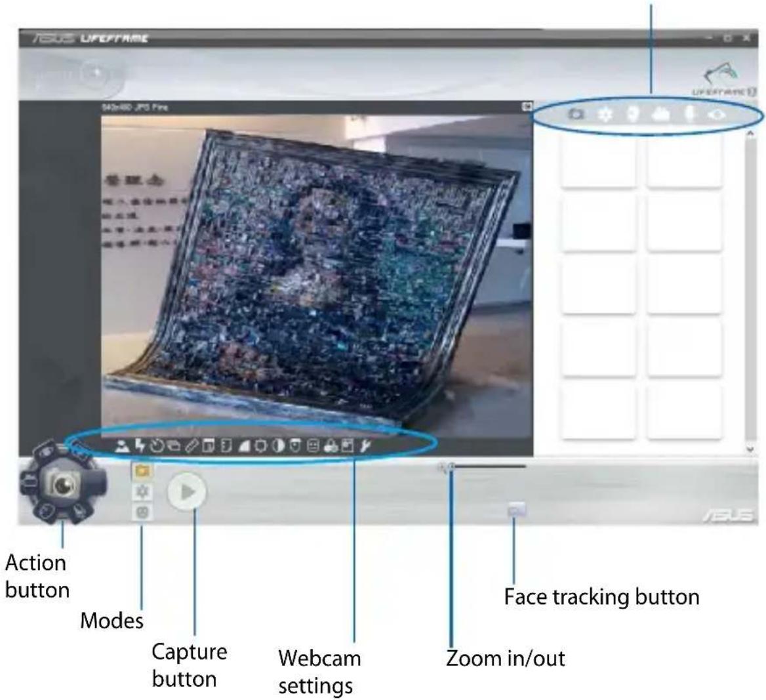Image resolution: width=766 pixels, height=700 pixels.
Task: Click the half-filled circle contrast icon
Action: click(x=278, y=446)
